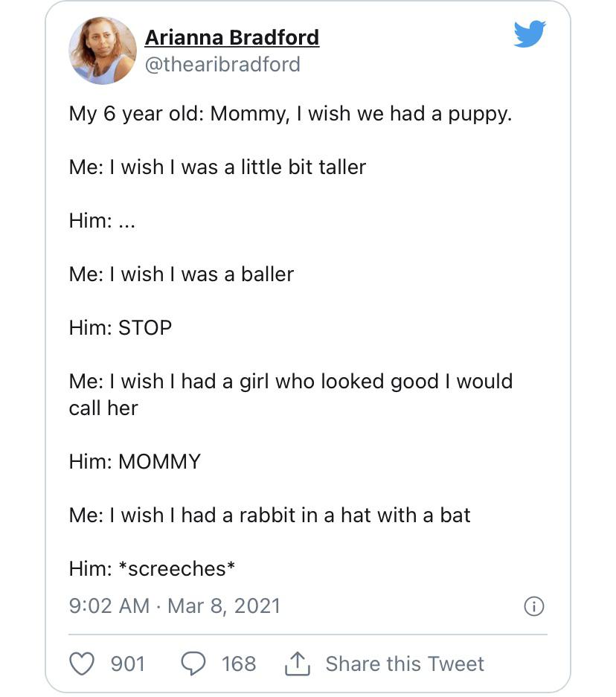
Task: Open replies via the speech bubble icon
Action: tap(194, 664)
